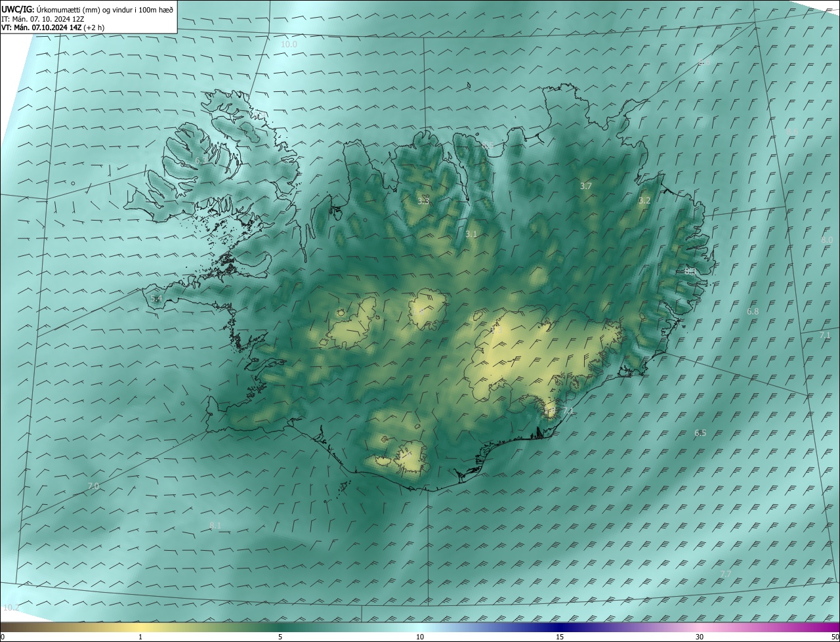
Task: Click the 'VT: Mán. 07.10.2024 14Z (+2 h)' line
Action: [52, 28]
